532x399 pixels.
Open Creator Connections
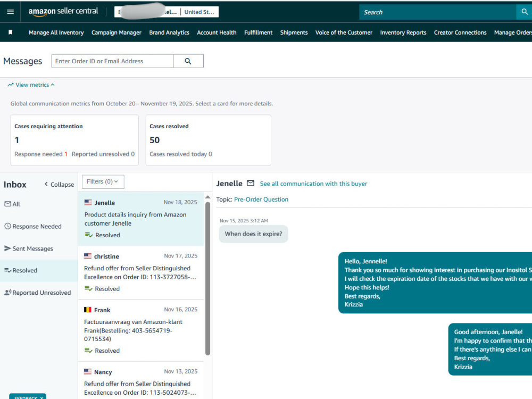(460, 32)
